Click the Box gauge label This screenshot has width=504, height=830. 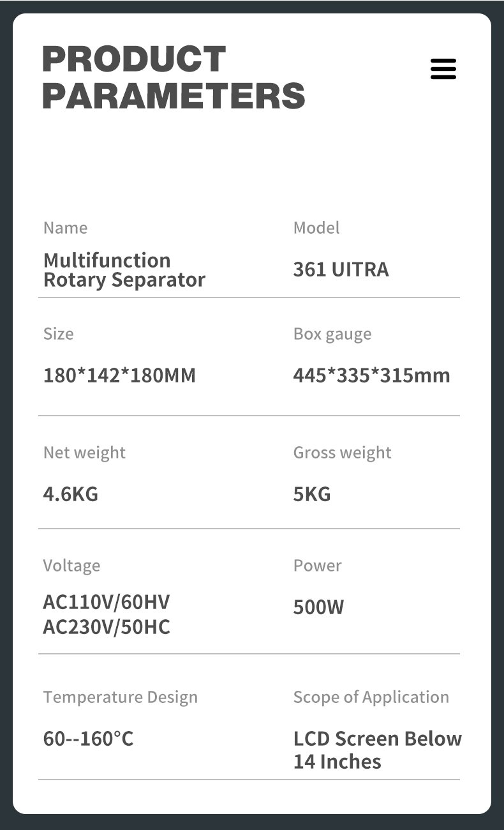[332, 334]
